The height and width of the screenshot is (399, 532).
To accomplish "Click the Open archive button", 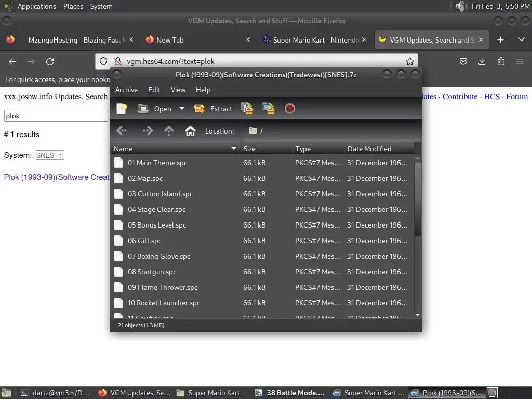I will [154, 109].
